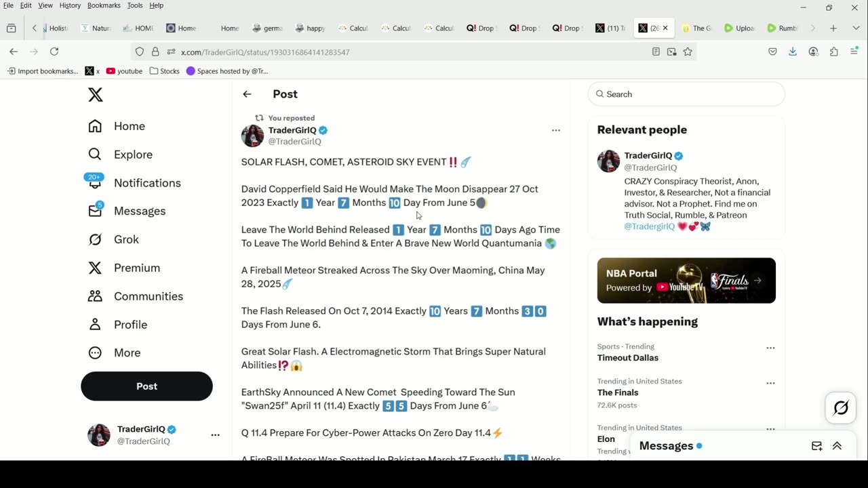This screenshot has height=488, width=868.
Task: Open the Edit menu
Action: [26, 5]
